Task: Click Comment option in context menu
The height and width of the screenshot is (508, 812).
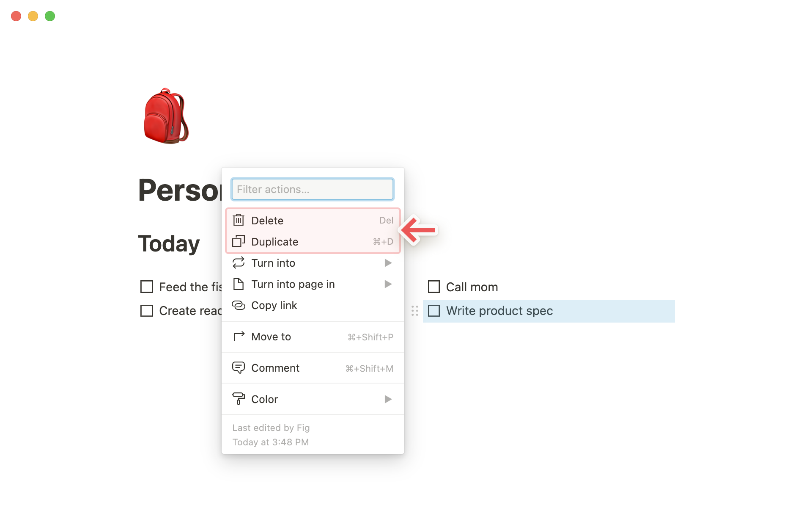Action: 275,367
